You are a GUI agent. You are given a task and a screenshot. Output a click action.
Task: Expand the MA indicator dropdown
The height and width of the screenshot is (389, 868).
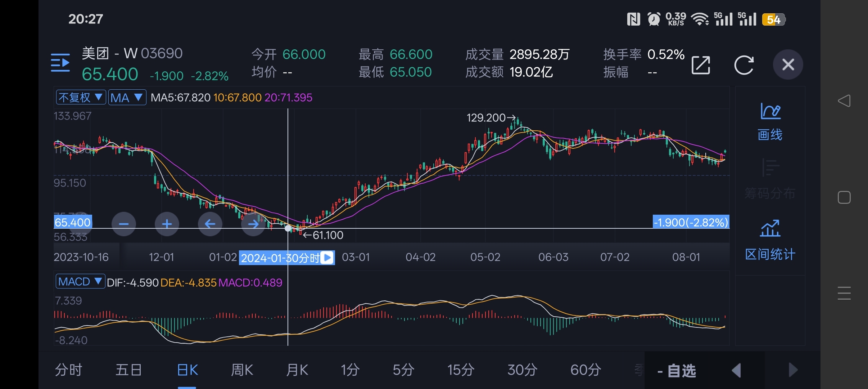coord(127,97)
